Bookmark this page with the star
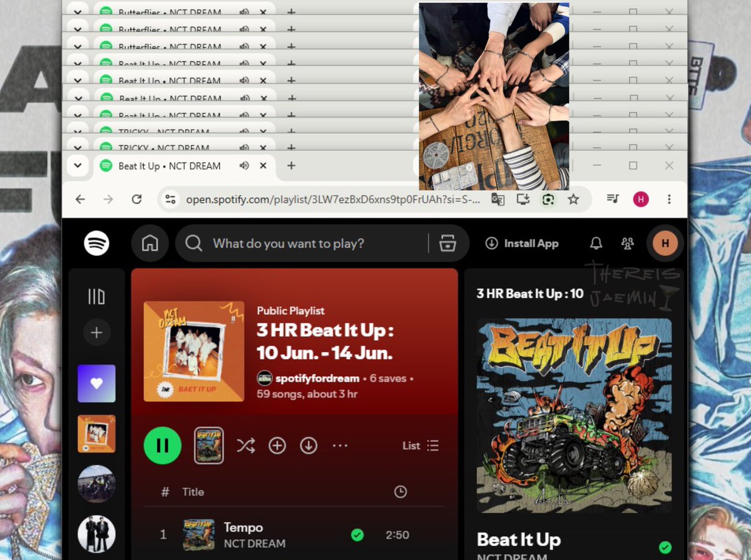Viewport: 751px width, 560px height. point(573,199)
